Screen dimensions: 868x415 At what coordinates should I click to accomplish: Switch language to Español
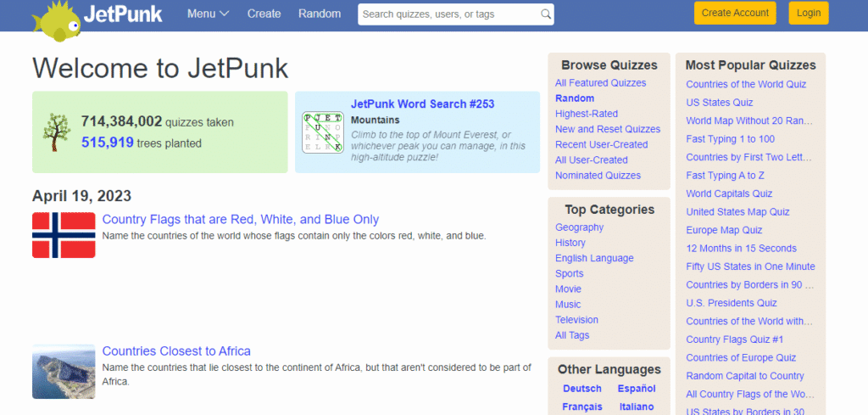637,389
